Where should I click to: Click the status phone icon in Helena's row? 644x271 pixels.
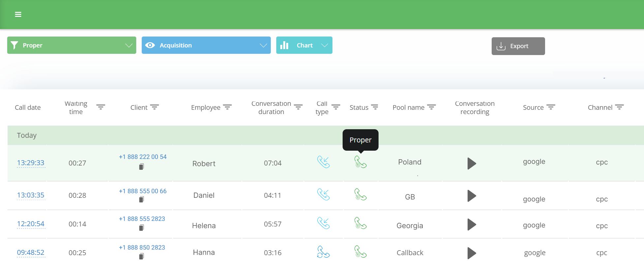[x=360, y=223]
